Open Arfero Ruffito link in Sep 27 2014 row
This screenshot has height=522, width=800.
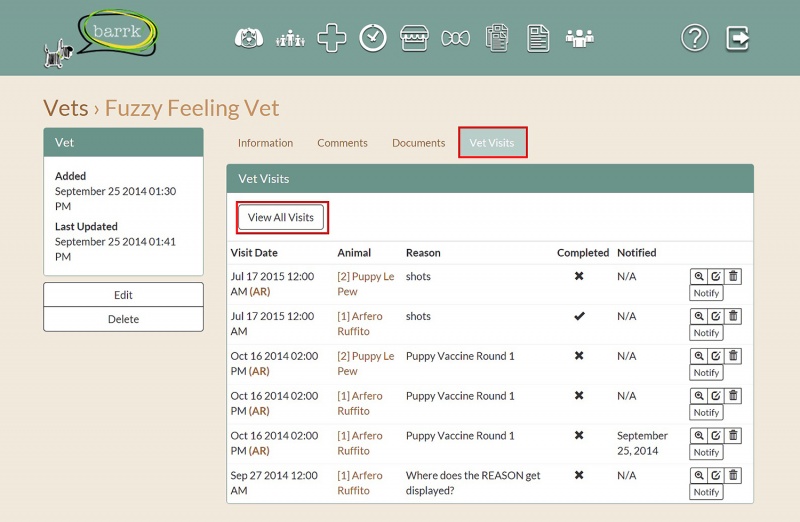360,483
